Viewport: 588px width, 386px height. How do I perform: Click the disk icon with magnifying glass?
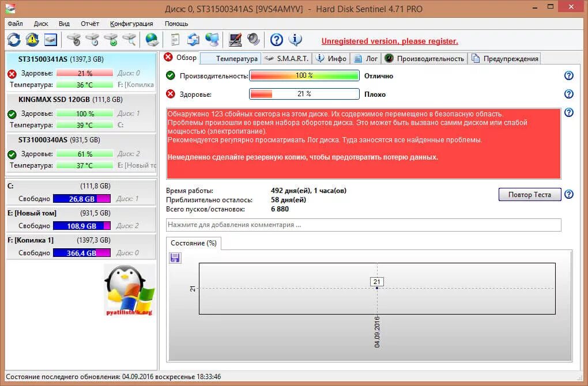(129, 40)
